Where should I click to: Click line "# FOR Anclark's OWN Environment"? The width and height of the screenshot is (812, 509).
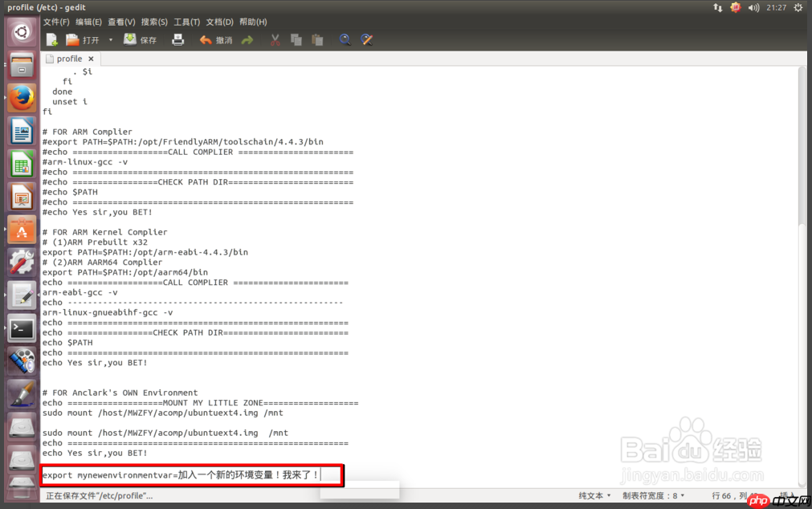pos(120,393)
